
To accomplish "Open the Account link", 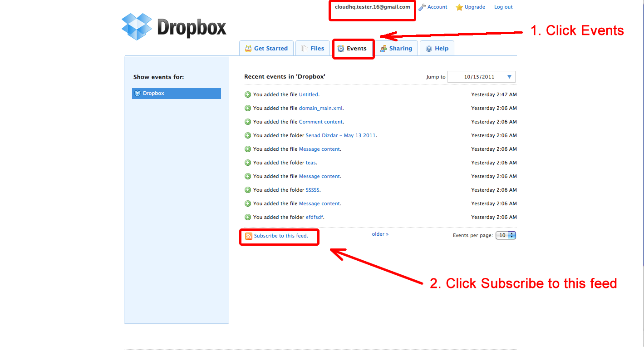I will tap(437, 7).
